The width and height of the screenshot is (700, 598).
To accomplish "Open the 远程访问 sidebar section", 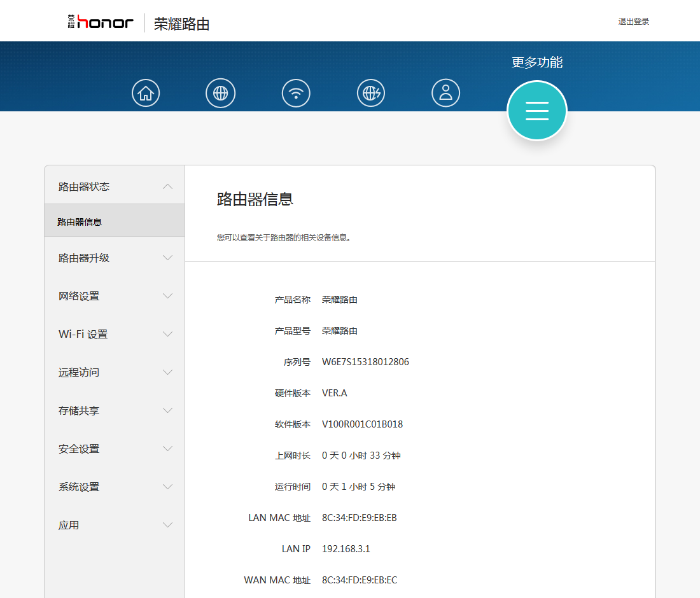I will click(115, 372).
